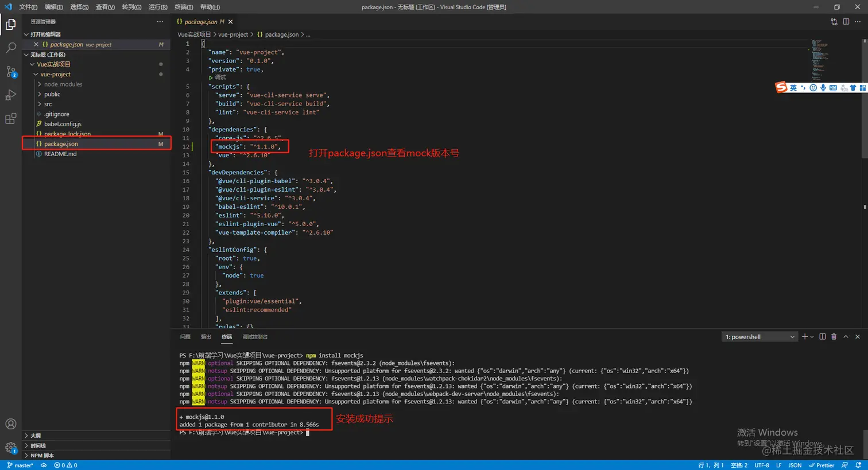Switch to the 问题 problems panel tab
Screen dimensions: 868x470
click(185, 337)
